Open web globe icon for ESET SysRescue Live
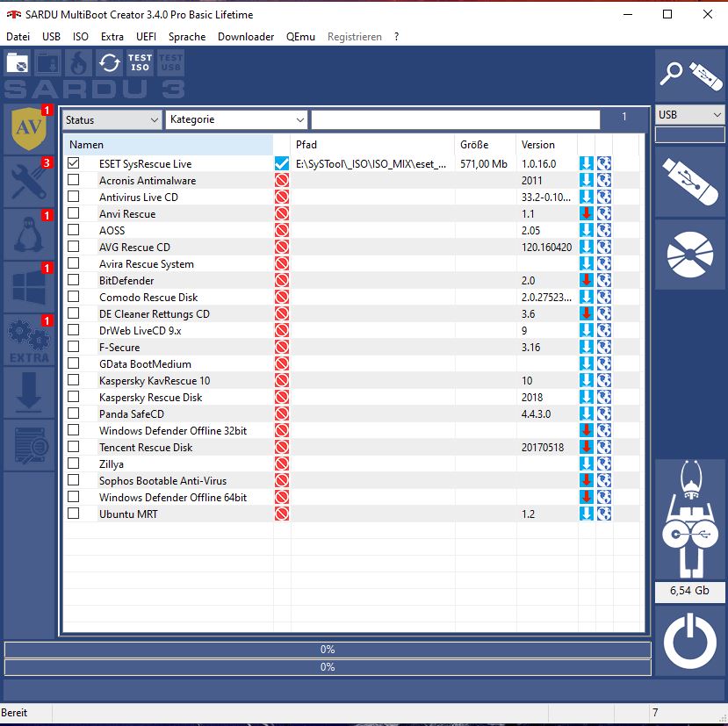This screenshot has height=726, width=728. (604, 163)
